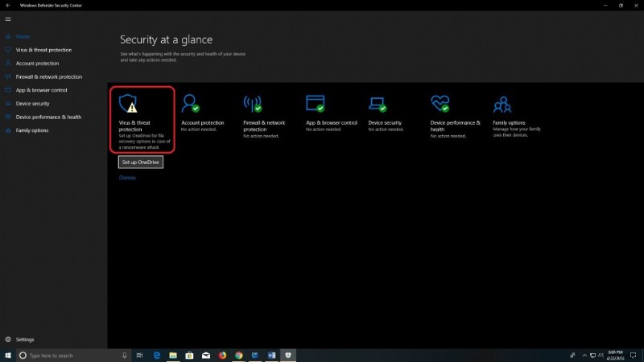Screen dimensions: 644x362
Task: Select Home in the sidebar
Action: [23, 36]
